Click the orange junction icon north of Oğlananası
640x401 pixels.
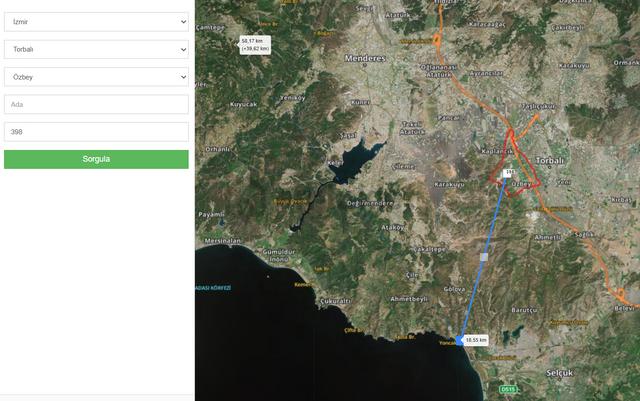(437, 40)
